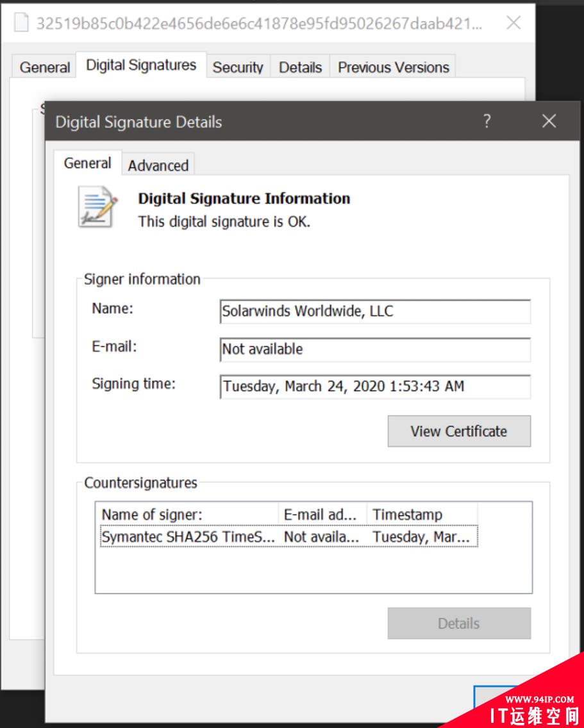
Task: Select Digital Signatures tab in properties window
Action: [x=141, y=65]
